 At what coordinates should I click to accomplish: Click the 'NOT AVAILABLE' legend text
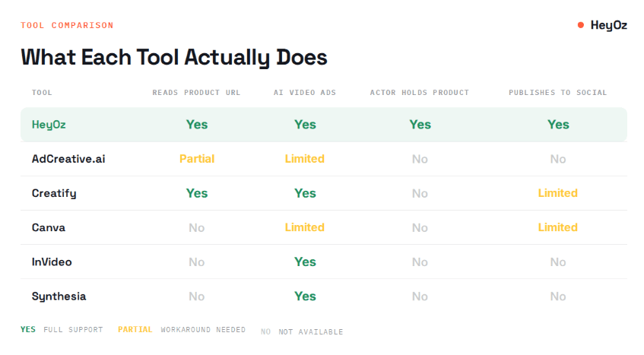pyautogui.click(x=310, y=331)
